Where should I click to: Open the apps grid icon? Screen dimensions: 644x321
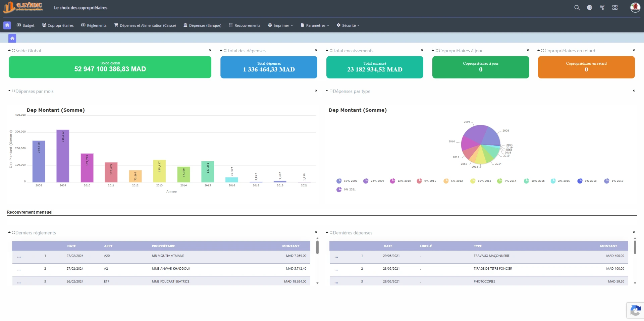(x=615, y=7)
